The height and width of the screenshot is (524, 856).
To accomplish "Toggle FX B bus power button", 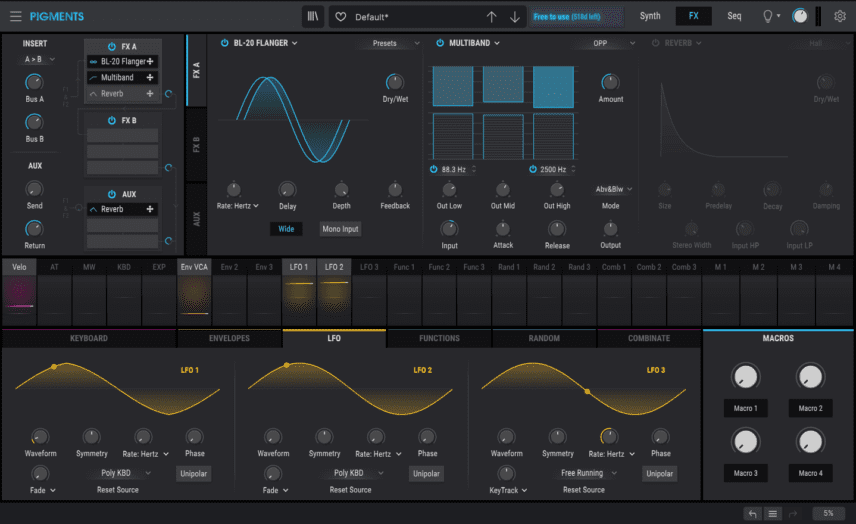I will [112, 120].
